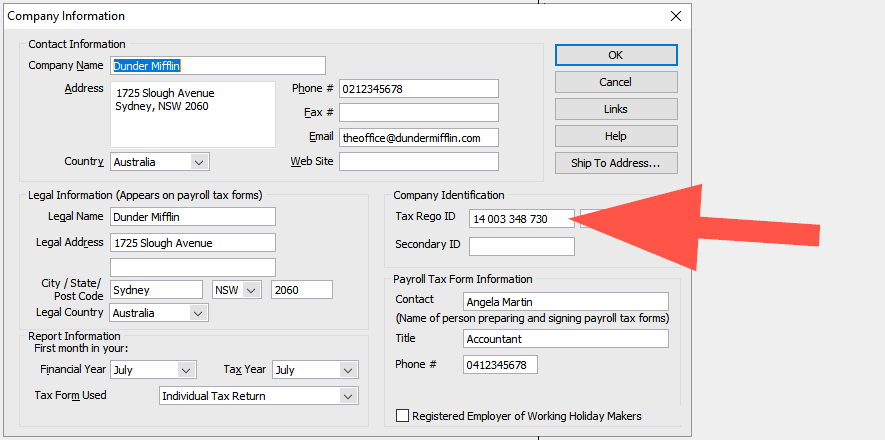
Task: Click the empty second Legal Address line
Action: tap(193, 267)
